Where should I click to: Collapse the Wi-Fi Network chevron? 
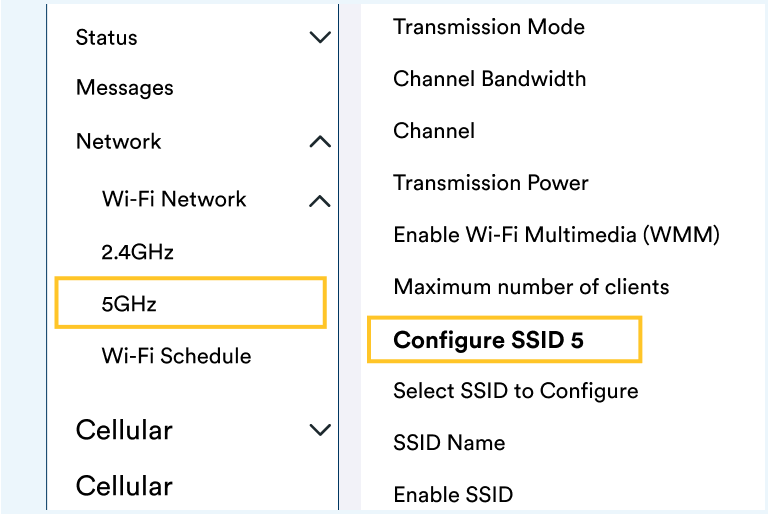click(x=320, y=201)
